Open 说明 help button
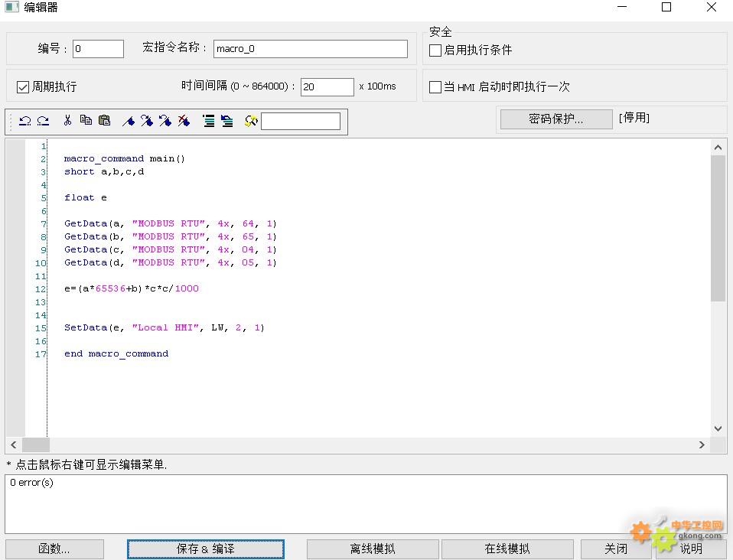Viewport: 733px width, 560px height. point(691,549)
